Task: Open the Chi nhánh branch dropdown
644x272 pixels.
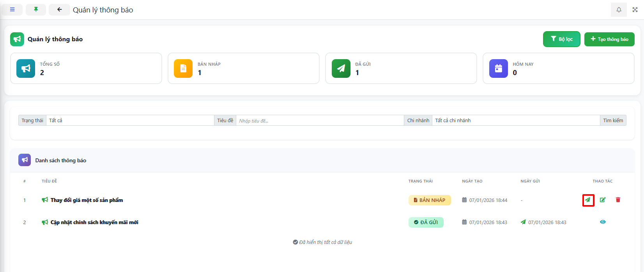Action: pyautogui.click(x=515, y=121)
